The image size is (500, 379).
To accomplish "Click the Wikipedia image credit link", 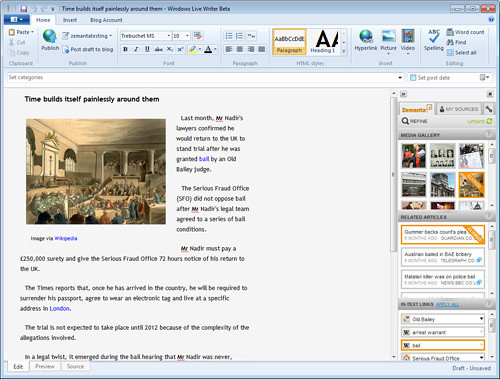I will point(66,238).
